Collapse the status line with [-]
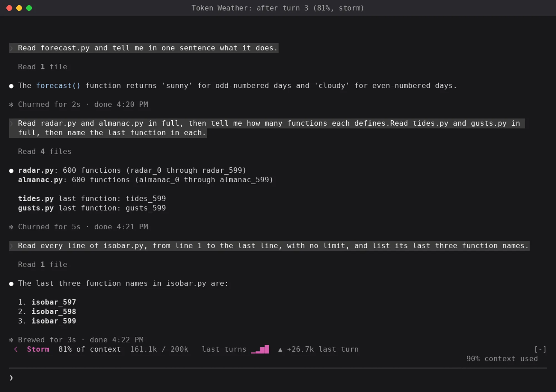Screen dimensions: 556x392 (540, 349)
